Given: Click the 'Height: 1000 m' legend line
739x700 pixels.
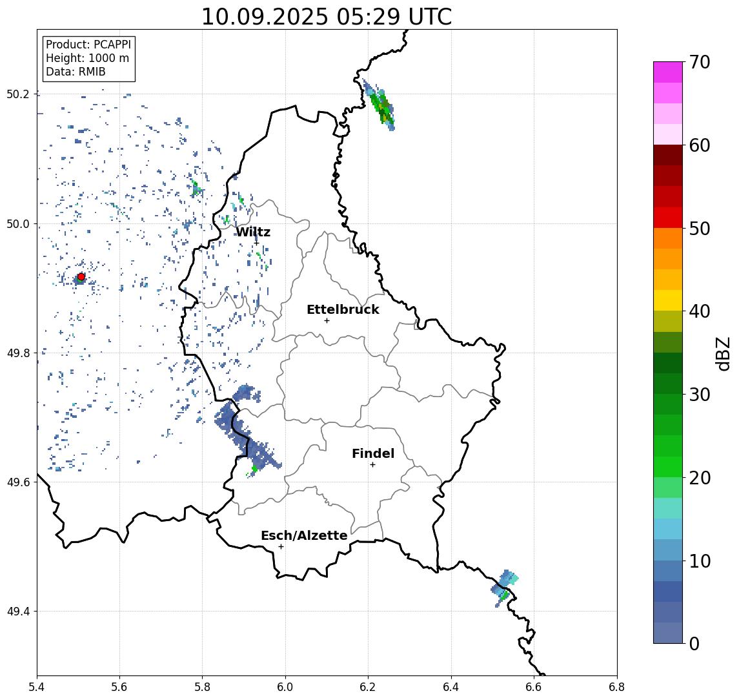Looking at the screenshot, I should [x=87, y=58].
